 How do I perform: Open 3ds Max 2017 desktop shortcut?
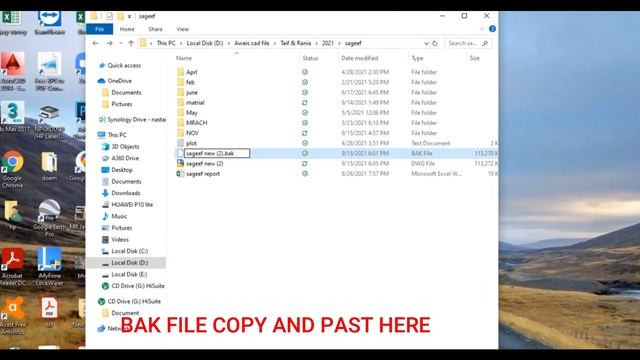click(13, 118)
